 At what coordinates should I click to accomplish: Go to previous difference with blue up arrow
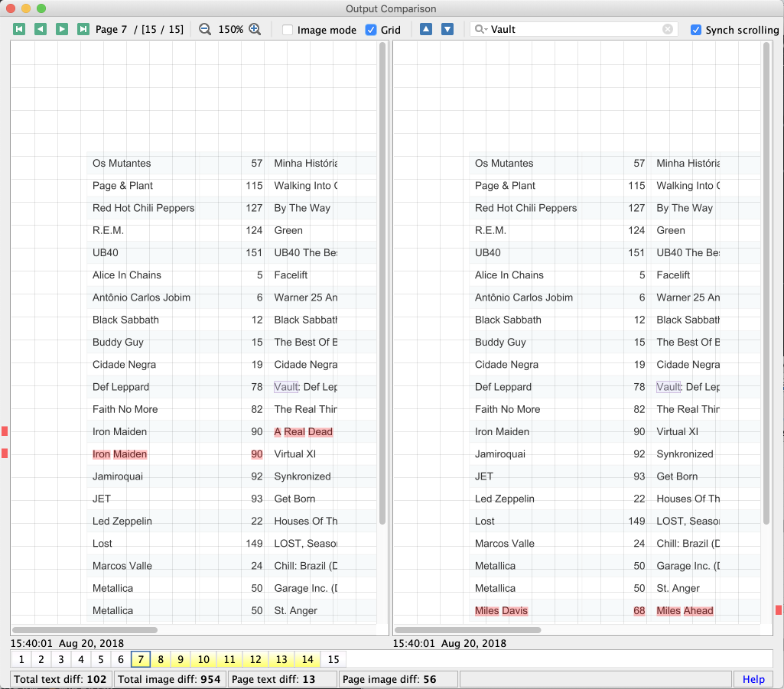pos(426,29)
